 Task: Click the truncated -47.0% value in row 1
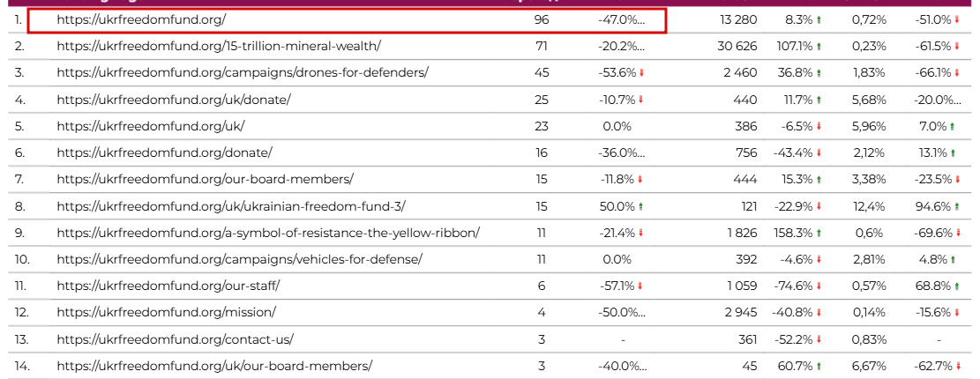coord(621,19)
